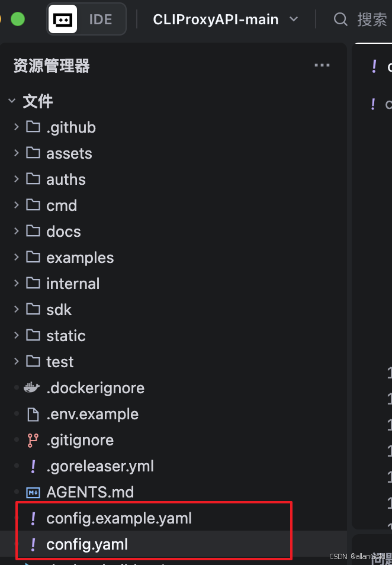Click the markdown icon beside AGENTS.md
Image resolution: width=392 pixels, height=565 pixels.
coord(33,492)
